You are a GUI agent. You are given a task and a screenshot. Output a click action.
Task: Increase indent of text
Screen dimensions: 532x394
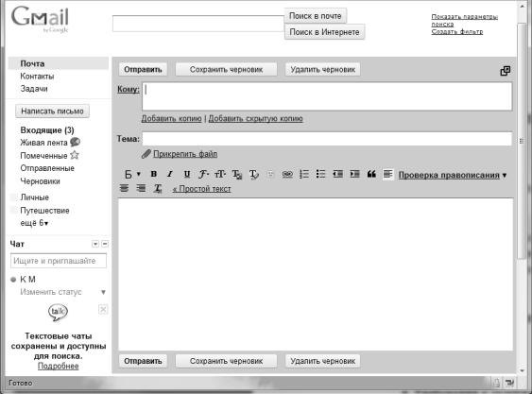(x=354, y=174)
